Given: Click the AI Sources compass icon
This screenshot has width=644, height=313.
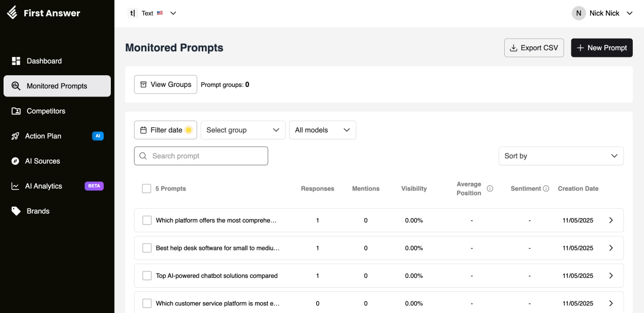Looking at the screenshot, I should [x=15, y=161].
